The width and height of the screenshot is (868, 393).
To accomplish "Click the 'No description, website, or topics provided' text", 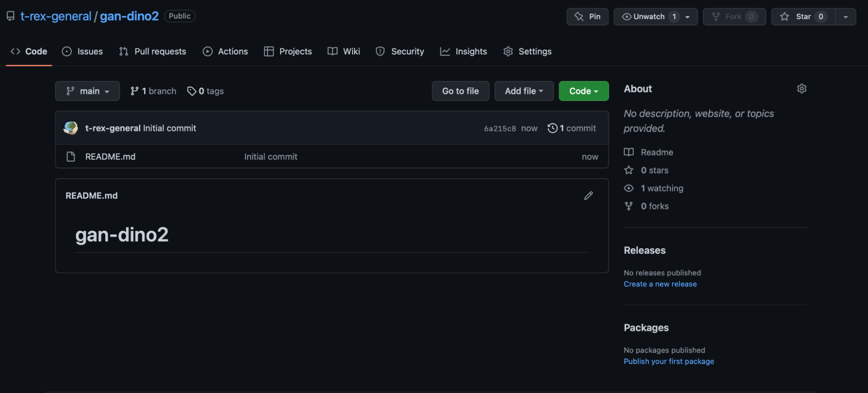I will click(699, 121).
